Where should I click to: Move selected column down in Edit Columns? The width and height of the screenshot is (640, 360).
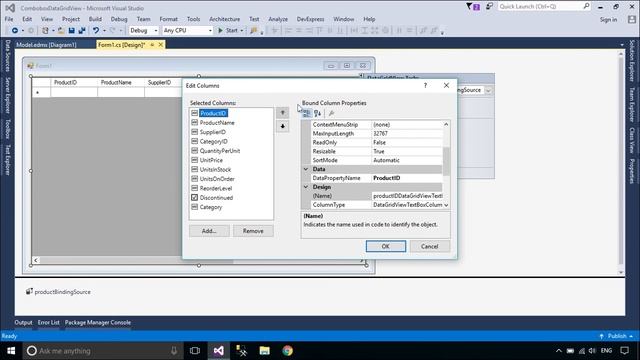tap(282, 126)
